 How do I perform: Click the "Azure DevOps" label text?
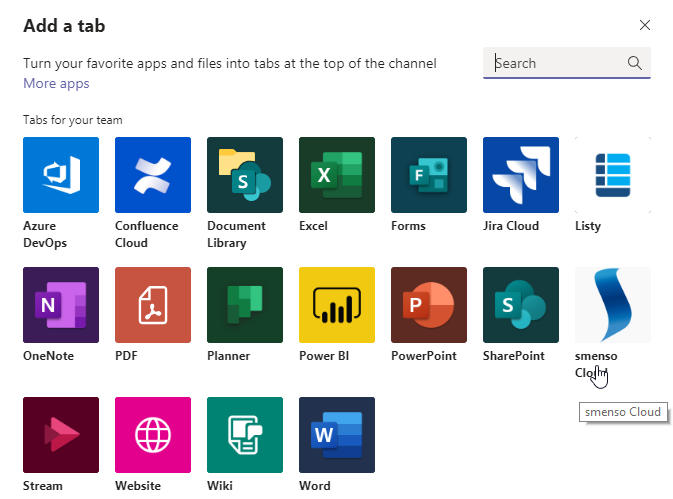pyautogui.click(x=45, y=234)
